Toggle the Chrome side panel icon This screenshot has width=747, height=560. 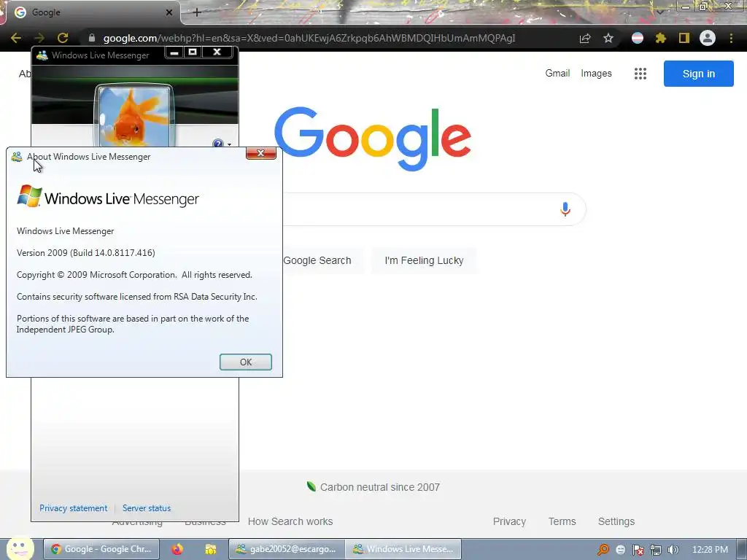[684, 38]
